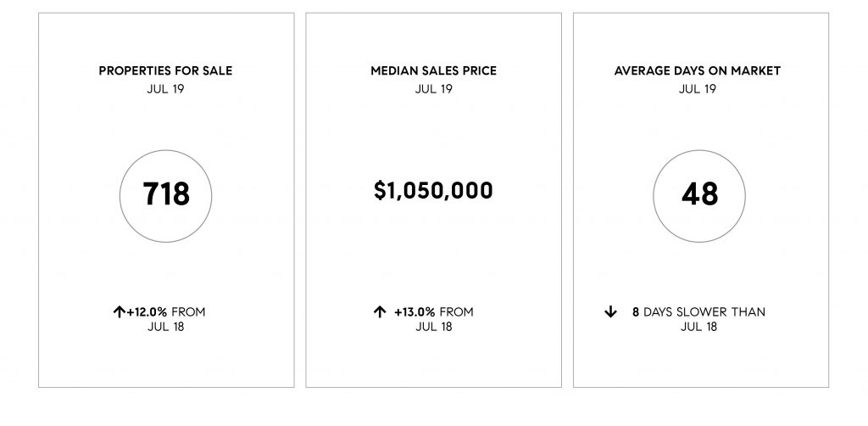Click JUL 18 in the days on market card
868x426 pixels.
coord(698,327)
